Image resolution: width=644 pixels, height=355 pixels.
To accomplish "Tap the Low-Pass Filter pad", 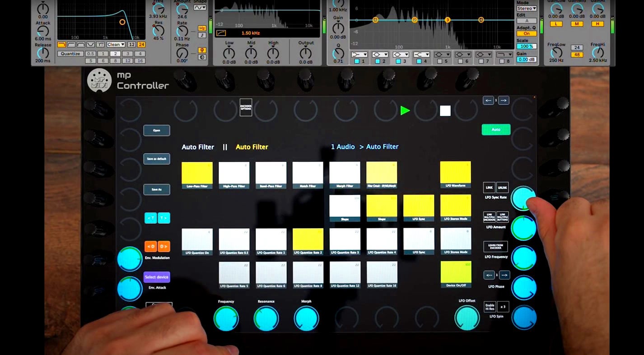I will (197, 175).
